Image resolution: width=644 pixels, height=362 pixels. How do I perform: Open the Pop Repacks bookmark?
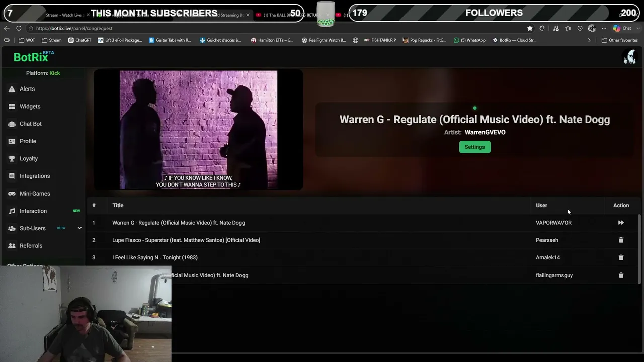424,40
